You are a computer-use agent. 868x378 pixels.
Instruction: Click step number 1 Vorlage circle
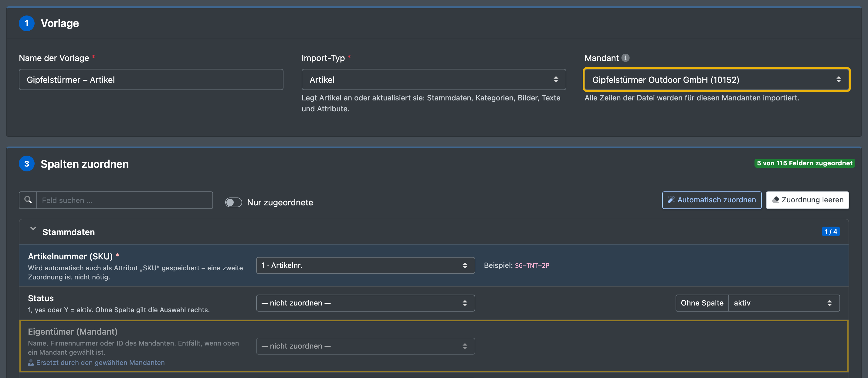pos(27,23)
